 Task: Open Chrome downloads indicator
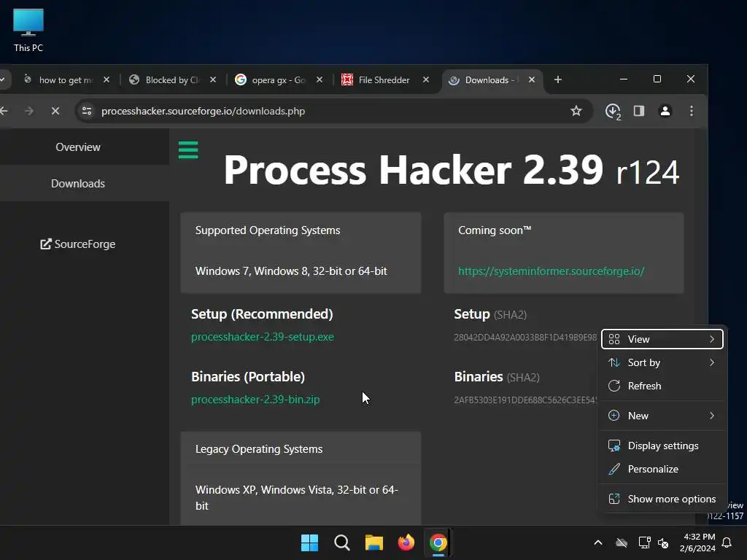[x=613, y=112]
